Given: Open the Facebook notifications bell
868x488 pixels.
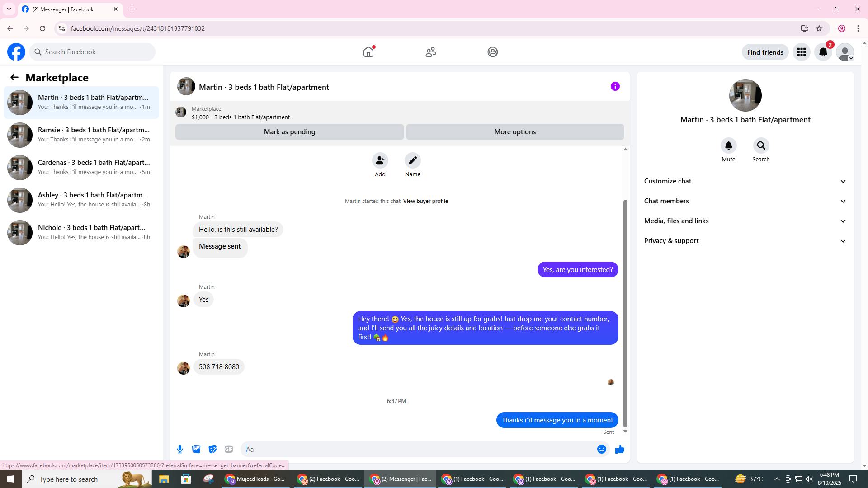Looking at the screenshot, I should click(x=823, y=52).
